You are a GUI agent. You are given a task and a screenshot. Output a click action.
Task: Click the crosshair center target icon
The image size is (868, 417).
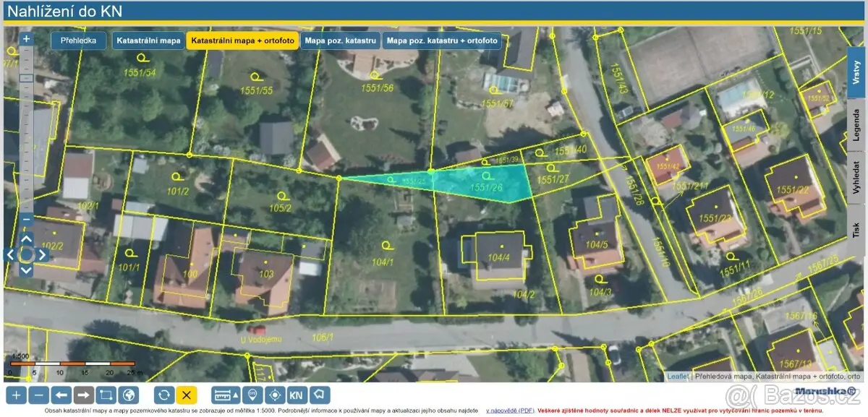(x=274, y=395)
